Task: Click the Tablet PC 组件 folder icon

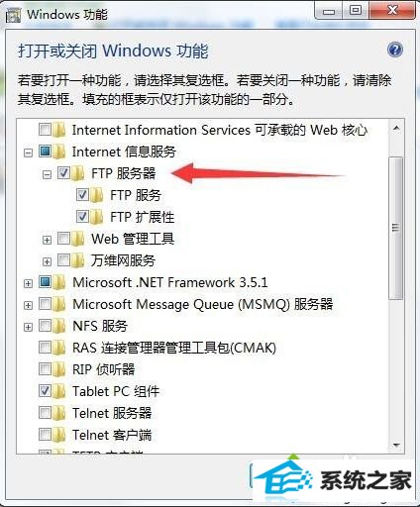Action: (59, 391)
